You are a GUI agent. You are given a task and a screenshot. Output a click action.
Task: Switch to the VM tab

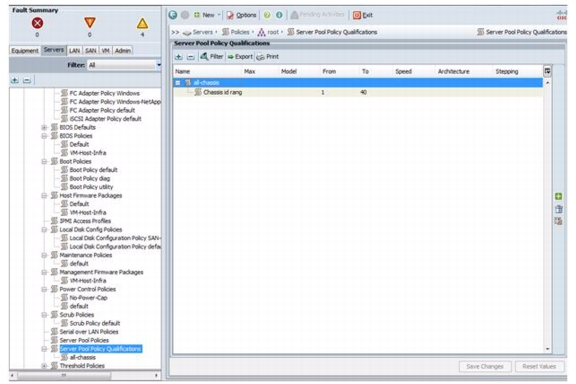point(106,50)
